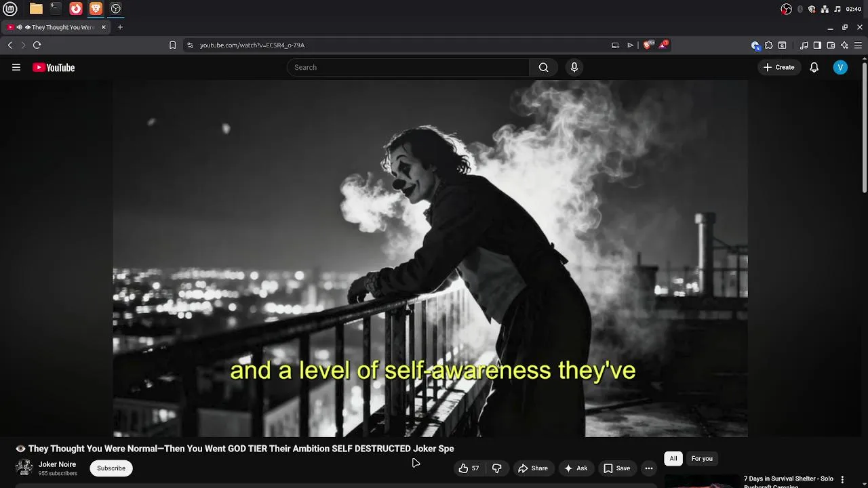The image size is (868, 488).
Task: Click the OBS recording tray indicator
Action: pyautogui.click(x=786, y=9)
